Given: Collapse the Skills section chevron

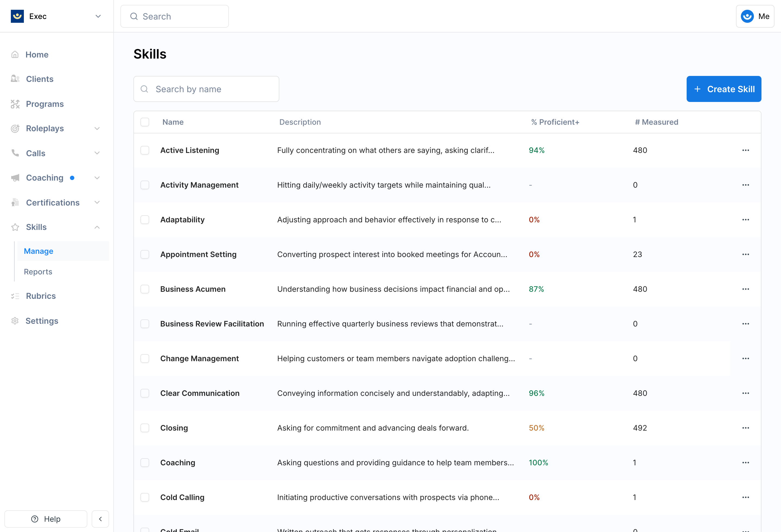Looking at the screenshot, I should tap(97, 227).
